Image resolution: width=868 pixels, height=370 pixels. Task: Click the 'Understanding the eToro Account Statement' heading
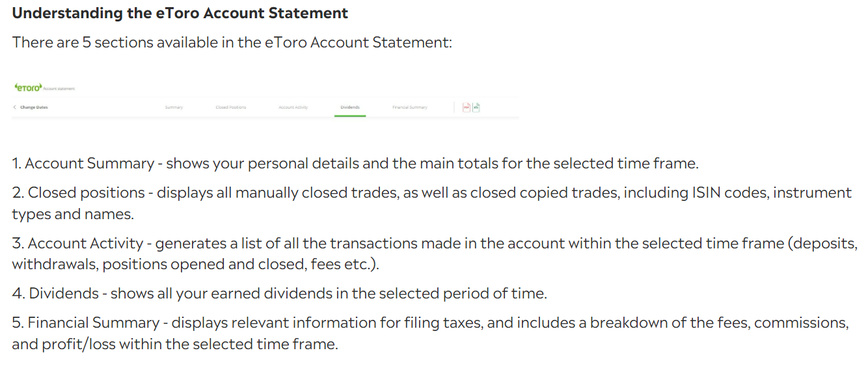180,13
